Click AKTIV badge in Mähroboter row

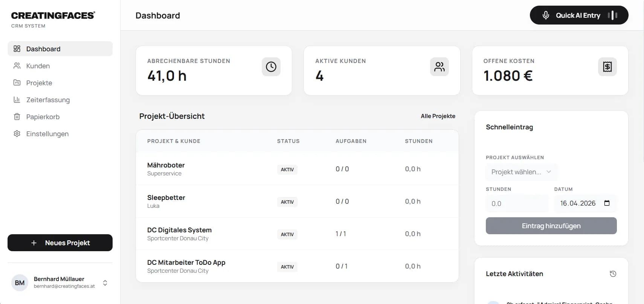click(x=287, y=169)
